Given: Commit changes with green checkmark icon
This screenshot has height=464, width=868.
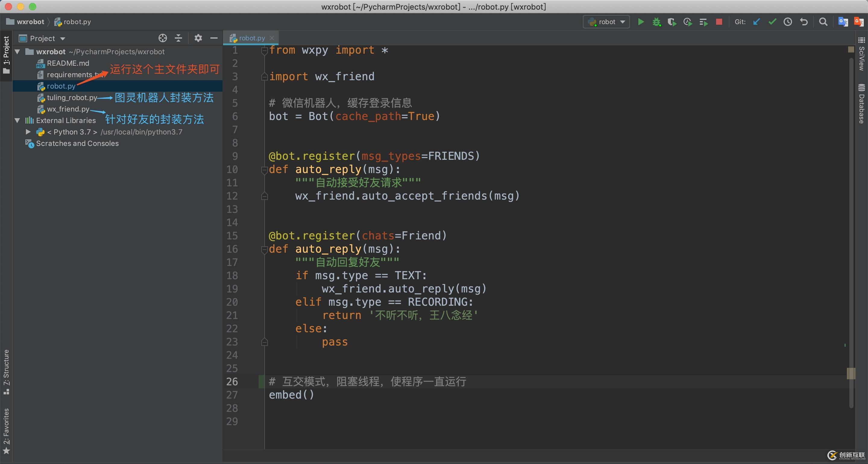Looking at the screenshot, I should click(x=772, y=22).
